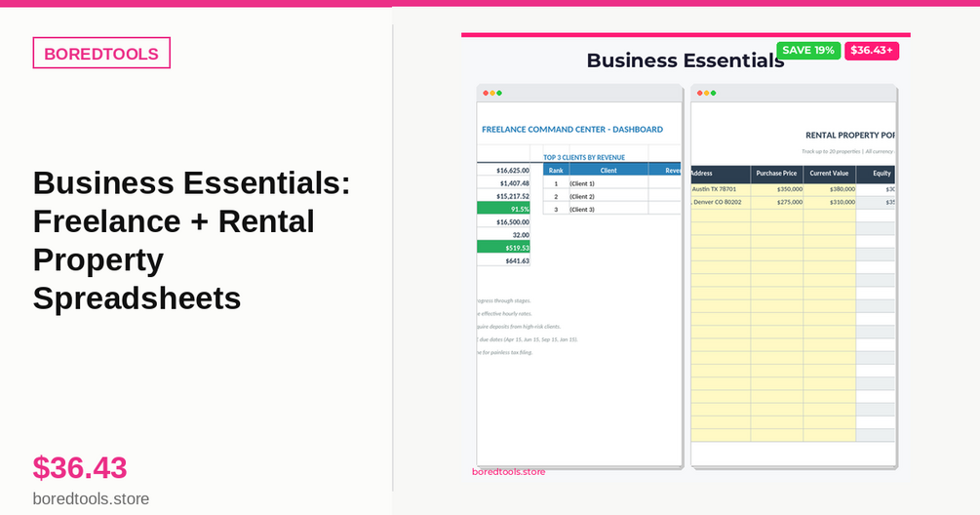
Task: Select the $16,500.00 cell
Action: [x=504, y=221]
